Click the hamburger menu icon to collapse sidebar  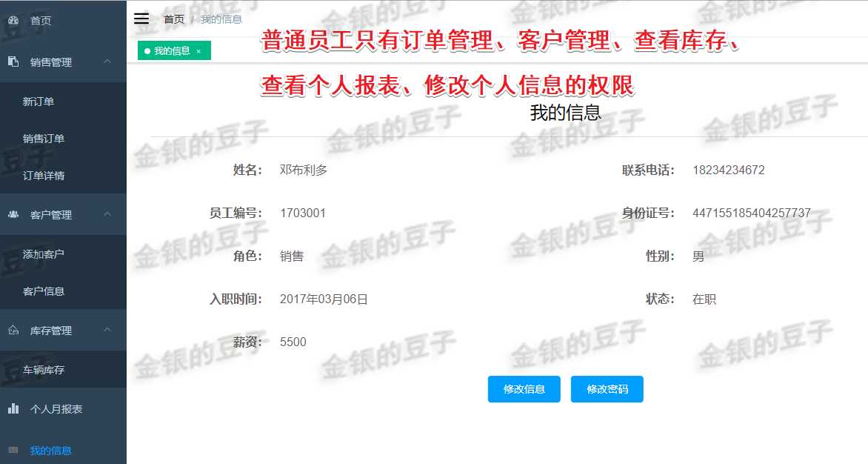[141, 19]
